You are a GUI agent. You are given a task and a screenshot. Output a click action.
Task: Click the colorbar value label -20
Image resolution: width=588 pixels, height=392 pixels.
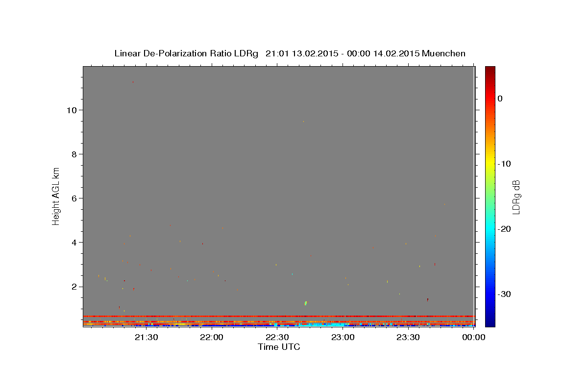click(504, 229)
